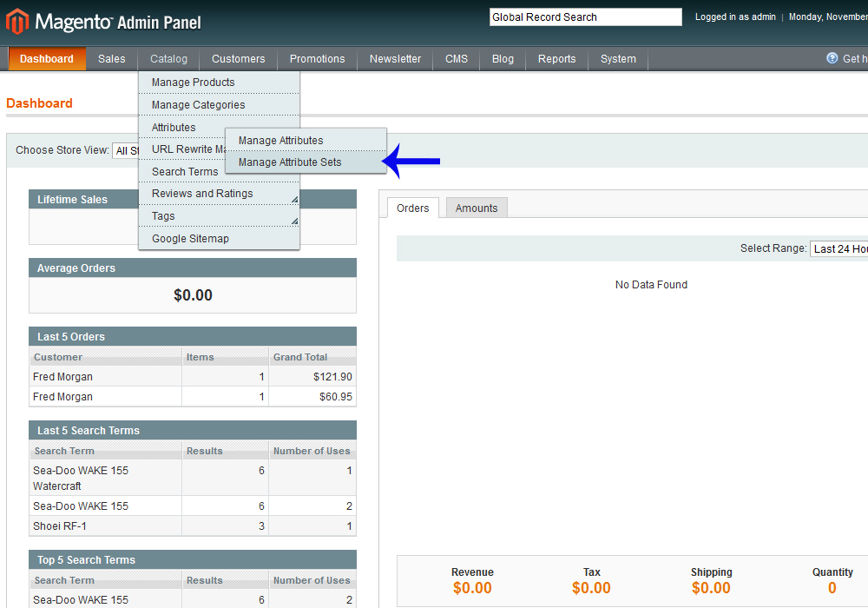Screen dimensions: 868x608
Task: Switch to the Amounts tab
Action: coord(477,208)
